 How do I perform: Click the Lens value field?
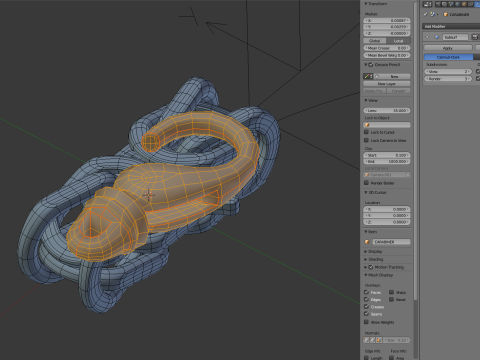pos(387,110)
